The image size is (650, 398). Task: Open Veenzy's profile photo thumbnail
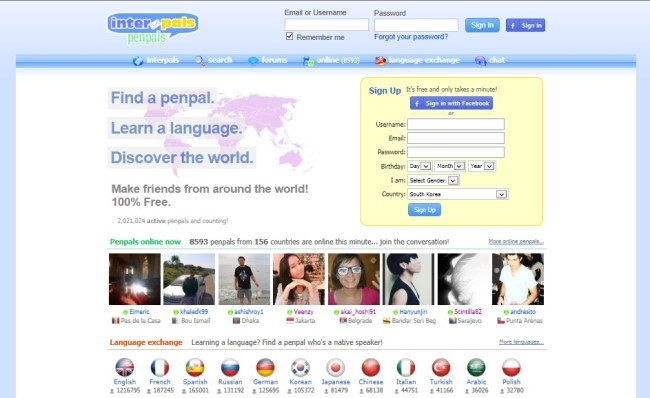pyautogui.click(x=298, y=279)
